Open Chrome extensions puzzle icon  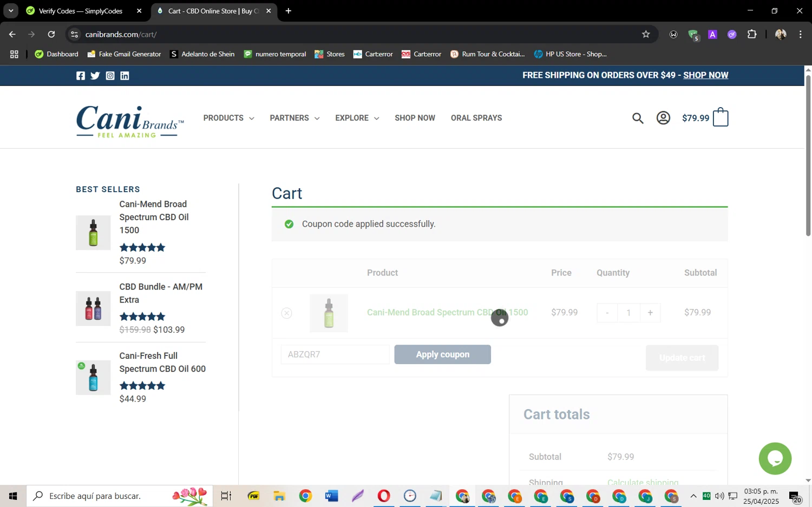pos(752,34)
